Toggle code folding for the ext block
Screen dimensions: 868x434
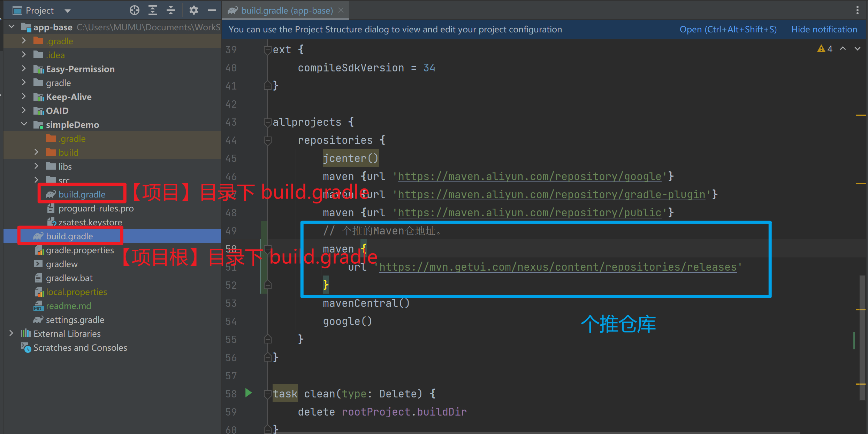268,50
